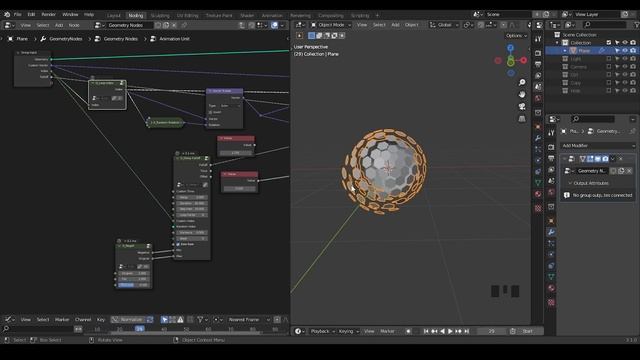Toggle perspective/orthographic grid icon
Screen dimensions: 640x360
click(522, 119)
